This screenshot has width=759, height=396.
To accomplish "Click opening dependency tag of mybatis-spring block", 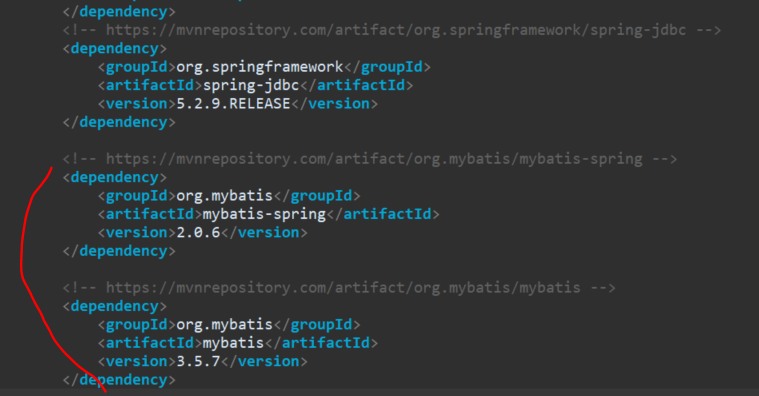I will pos(115,177).
